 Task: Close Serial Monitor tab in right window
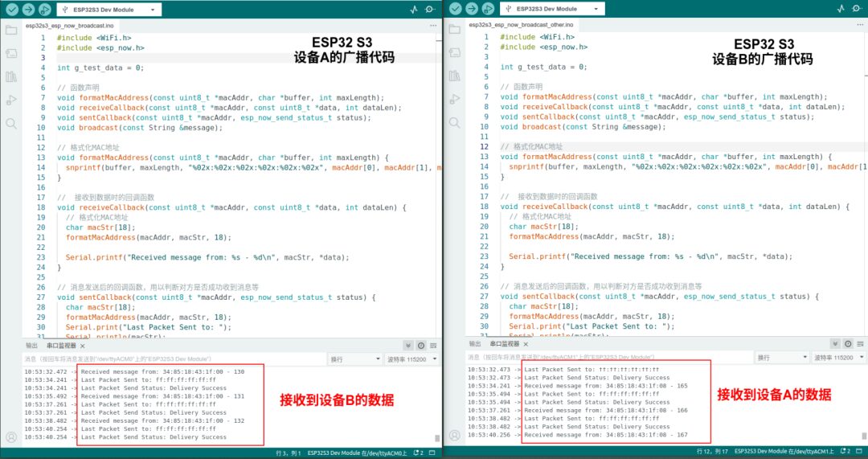(526, 345)
